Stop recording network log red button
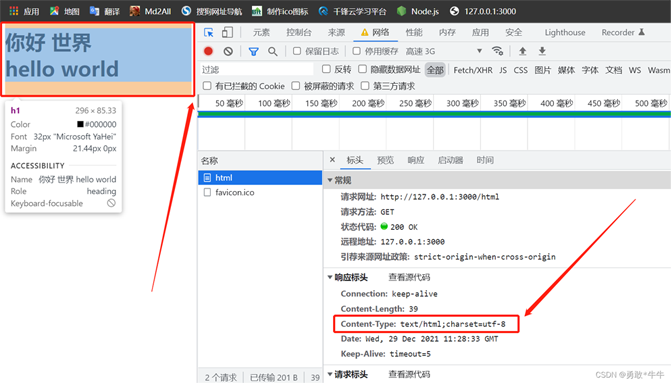 click(x=208, y=51)
